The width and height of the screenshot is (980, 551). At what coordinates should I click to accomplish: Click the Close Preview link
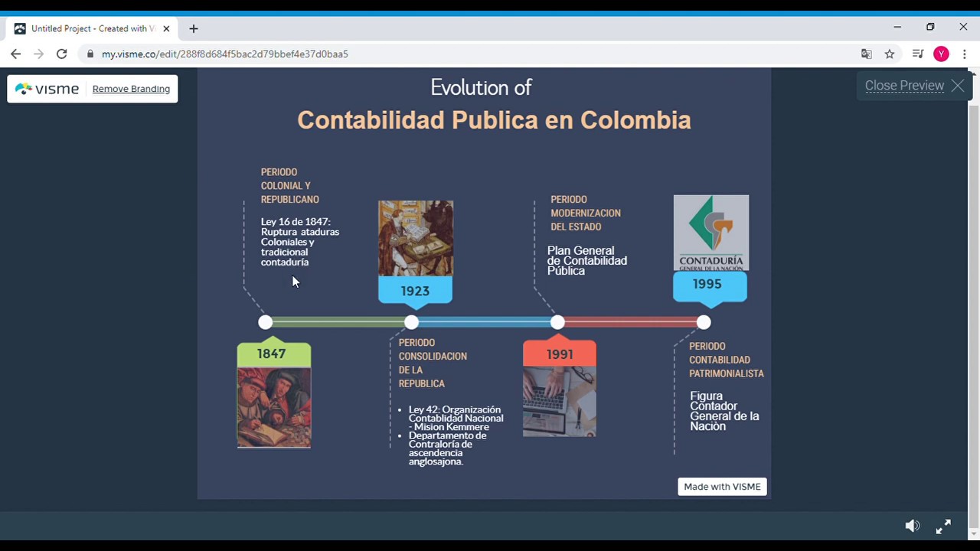click(x=904, y=86)
